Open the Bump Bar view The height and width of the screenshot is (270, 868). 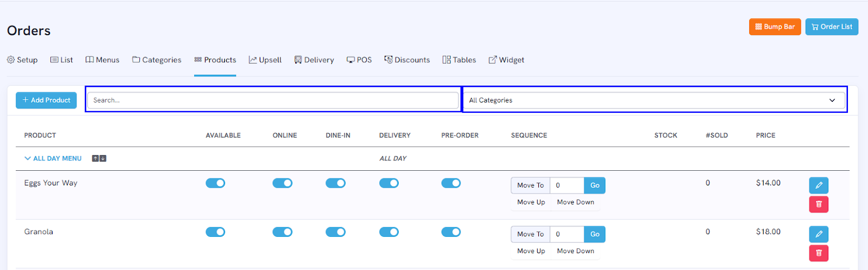[x=775, y=27]
